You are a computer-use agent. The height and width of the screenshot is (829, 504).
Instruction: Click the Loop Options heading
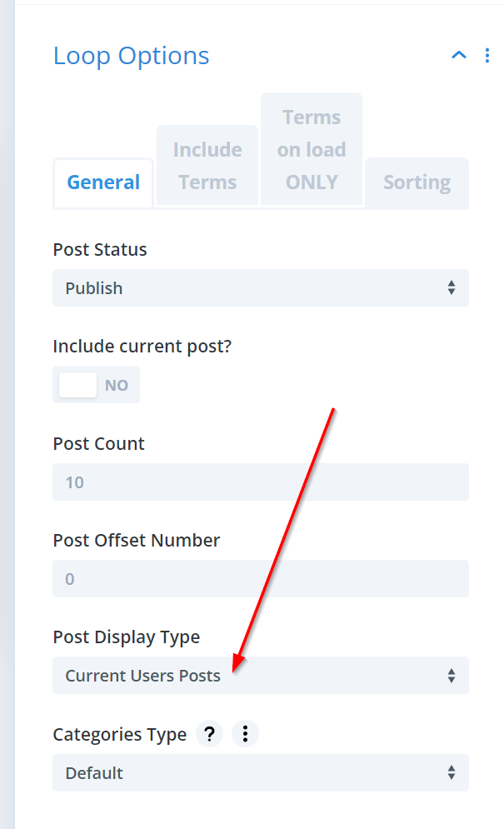tap(132, 56)
